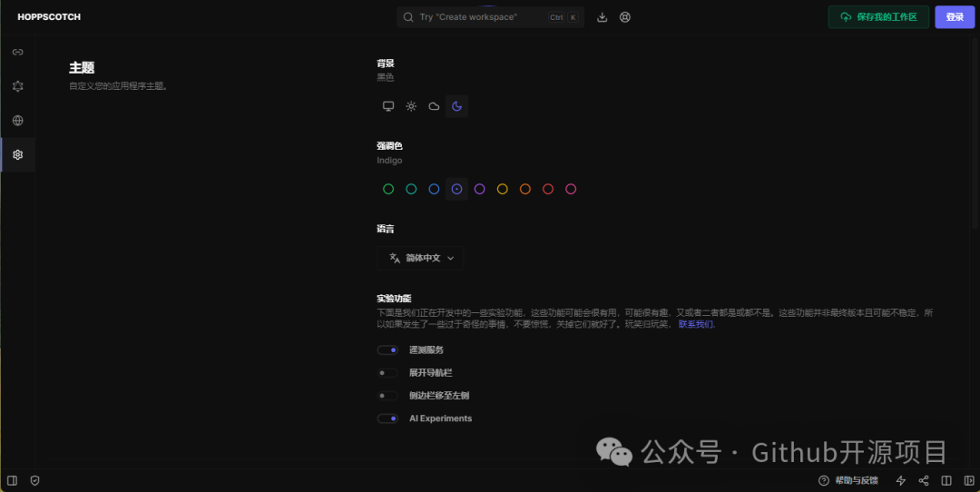
Task: Click the 保存我的工作区 button
Action: point(878,17)
